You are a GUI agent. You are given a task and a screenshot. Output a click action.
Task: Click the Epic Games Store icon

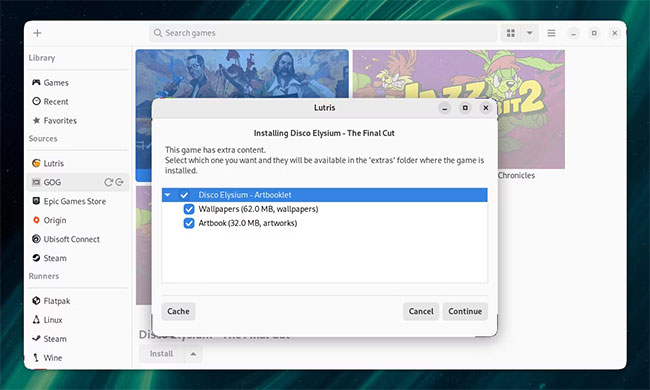coord(36,201)
